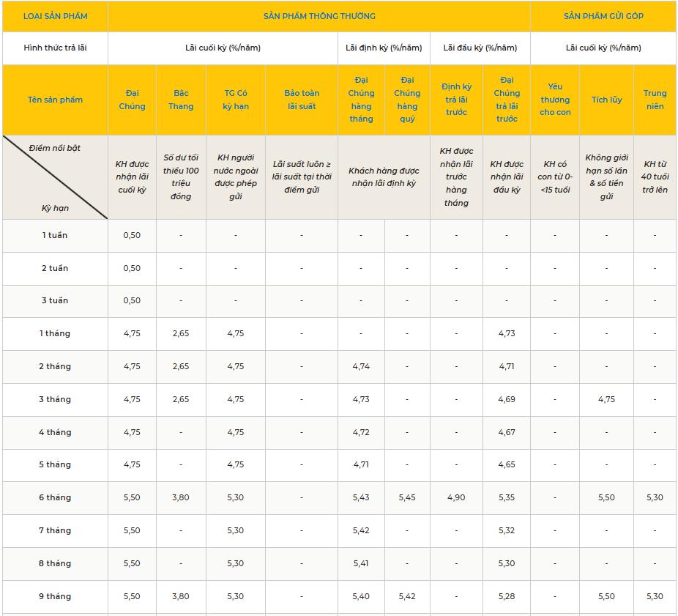678x616 pixels.
Task: Click the 'SẢN PHẨM GỬI GÓP' header
Action: point(603,16)
